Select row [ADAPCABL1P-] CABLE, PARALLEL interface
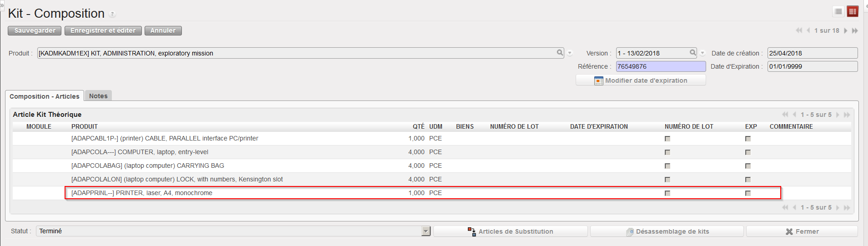This screenshot has width=868, height=246. pyautogui.click(x=431, y=138)
